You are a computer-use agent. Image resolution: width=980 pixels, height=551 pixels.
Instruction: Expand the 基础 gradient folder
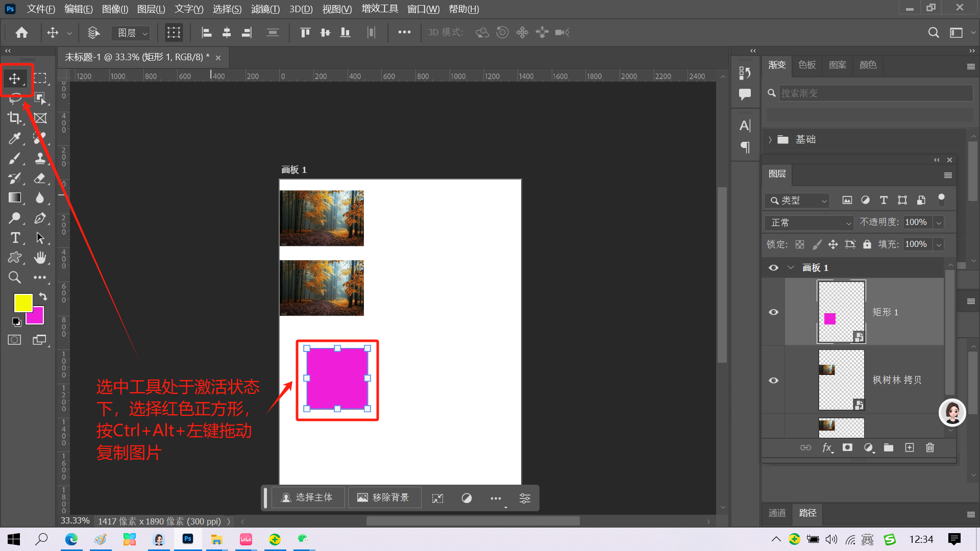tap(770, 140)
